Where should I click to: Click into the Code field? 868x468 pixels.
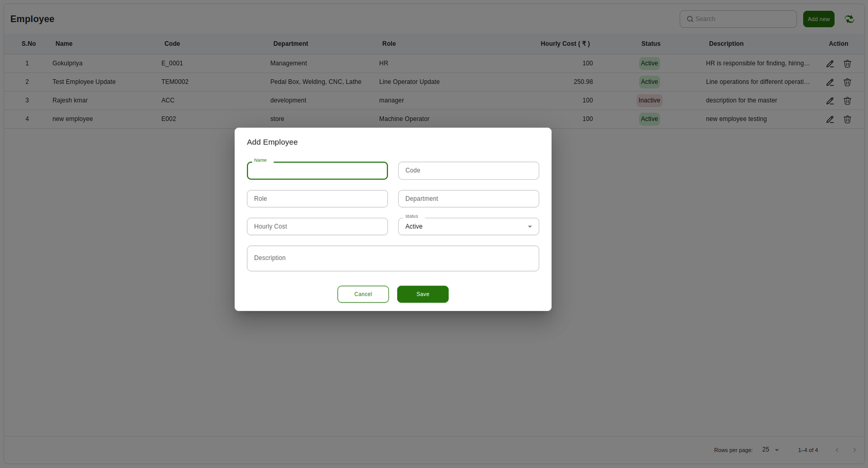click(x=468, y=170)
